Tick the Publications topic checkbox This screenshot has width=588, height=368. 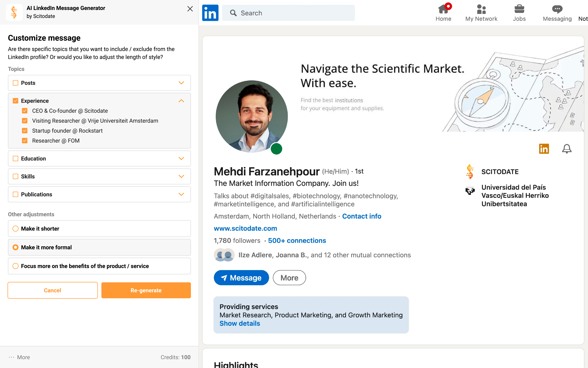(x=16, y=194)
